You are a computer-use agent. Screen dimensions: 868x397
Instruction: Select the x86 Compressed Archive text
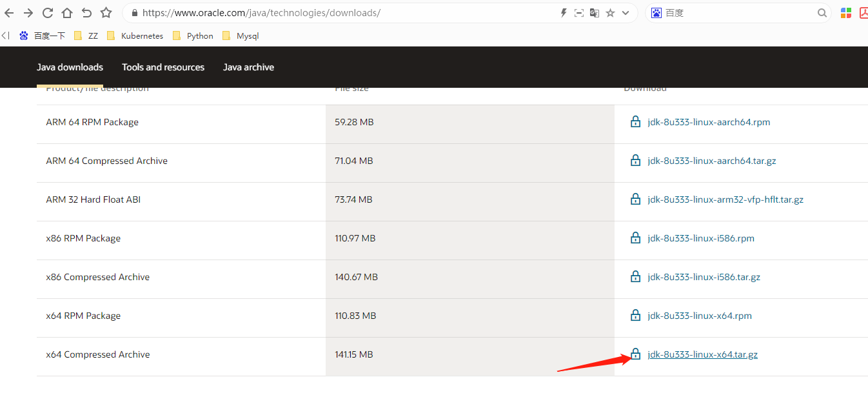pyautogui.click(x=98, y=277)
